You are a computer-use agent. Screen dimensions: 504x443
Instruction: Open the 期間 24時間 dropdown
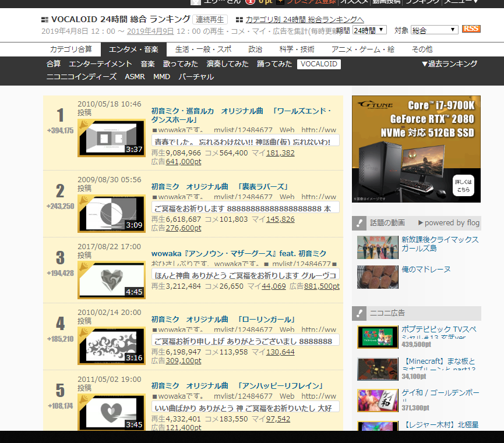point(369,30)
